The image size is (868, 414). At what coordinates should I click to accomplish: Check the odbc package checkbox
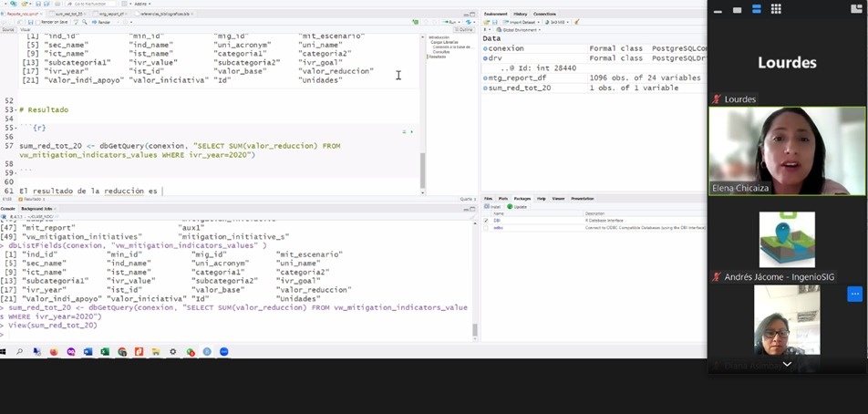[486, 227]
